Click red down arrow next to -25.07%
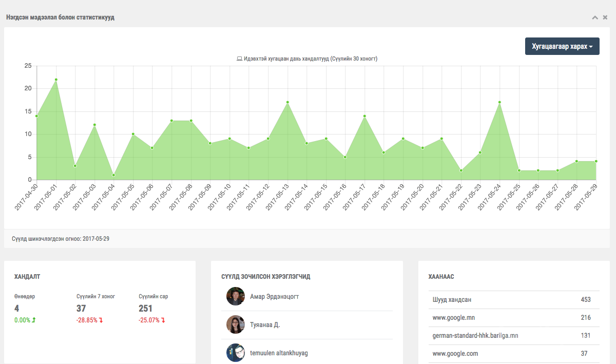Viewport: 616px width, 364px height. (x=163, y=320)
